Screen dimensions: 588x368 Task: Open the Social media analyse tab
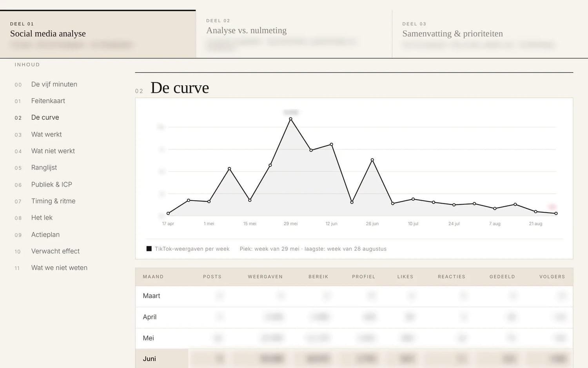(x=98, y=34)
